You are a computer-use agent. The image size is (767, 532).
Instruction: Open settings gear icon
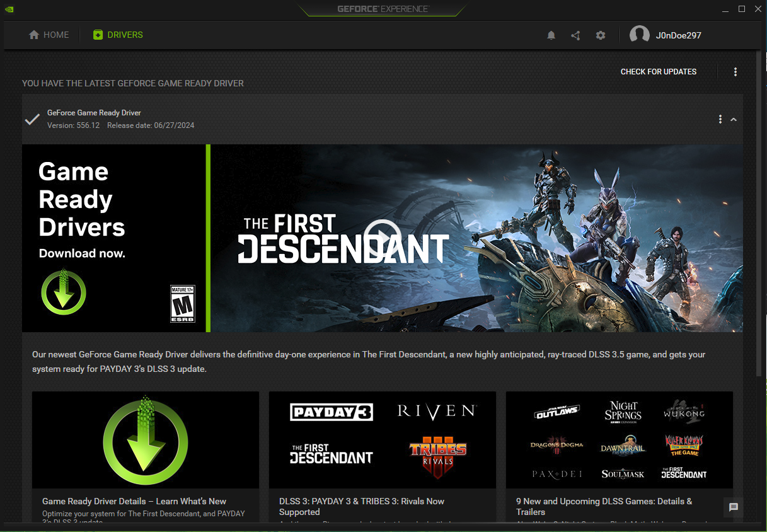[x=601, y=35]
